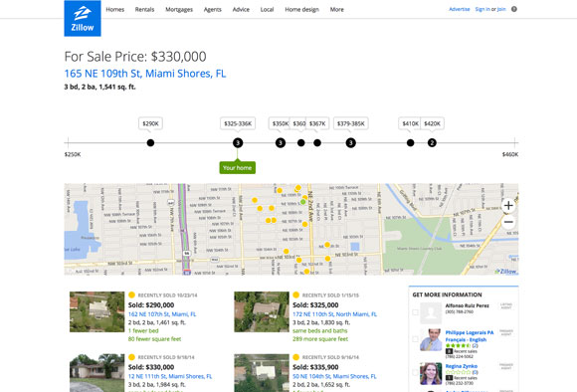This screenshot has height=392, width=577.
Task: Click Alfonso Ruiz Perez's placeholder avatar
Action: (431, 312)
